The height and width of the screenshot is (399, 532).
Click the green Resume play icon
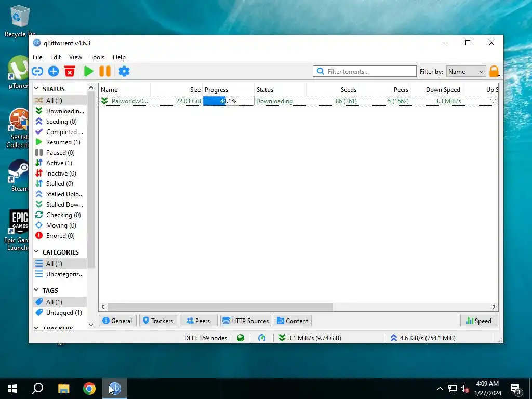[88, 71]
